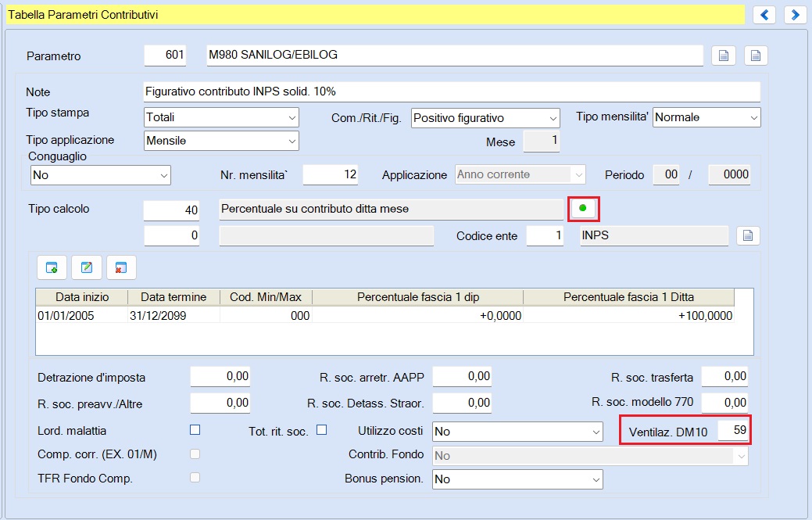812x520 pixels.
Task: Go to the next parameter with the right arrow
Action: (x=795, y=15)
